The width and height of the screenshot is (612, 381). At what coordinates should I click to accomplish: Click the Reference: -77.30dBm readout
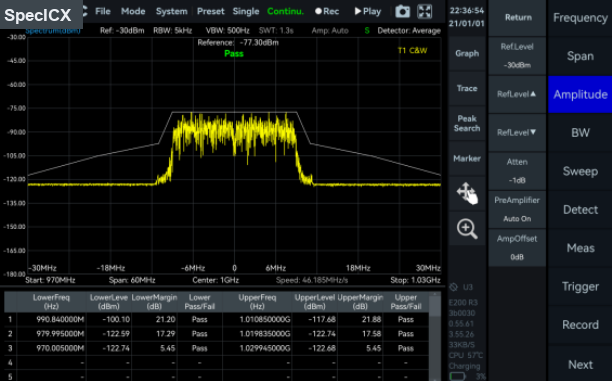tap(238, 43)
